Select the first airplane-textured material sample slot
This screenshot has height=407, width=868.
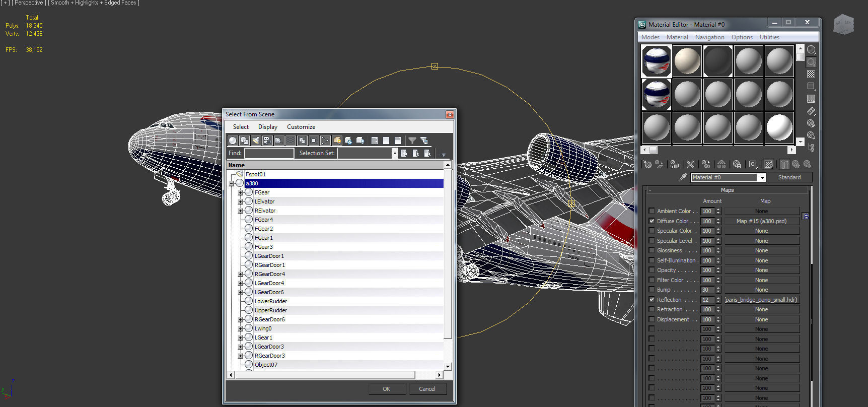(656, 60)
